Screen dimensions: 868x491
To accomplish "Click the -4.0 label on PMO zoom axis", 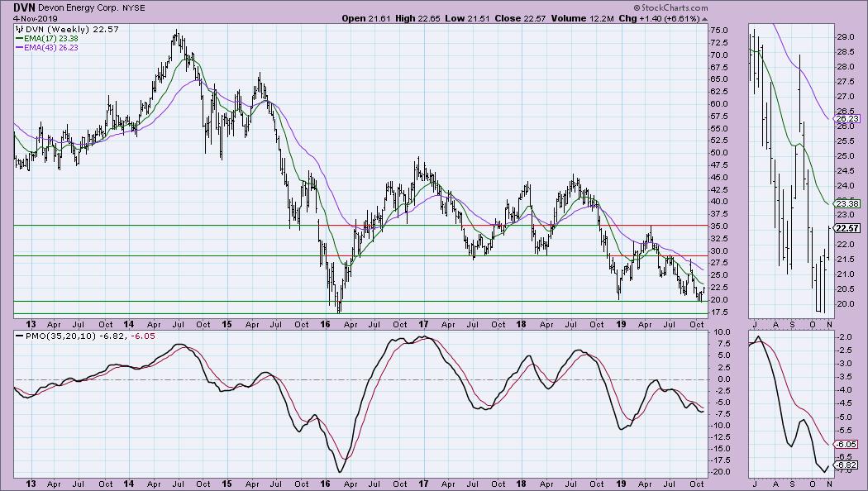I will [844, 390].
